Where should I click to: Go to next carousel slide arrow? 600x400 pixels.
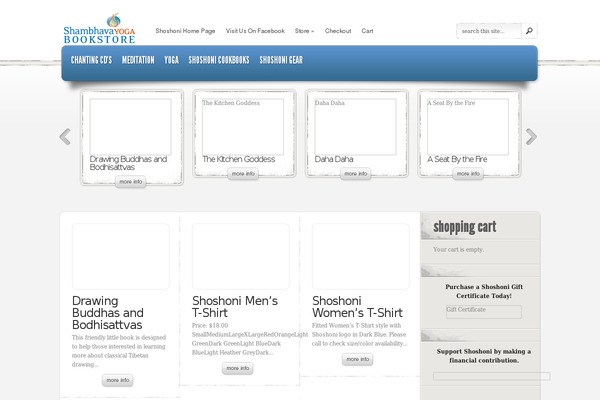531,137
